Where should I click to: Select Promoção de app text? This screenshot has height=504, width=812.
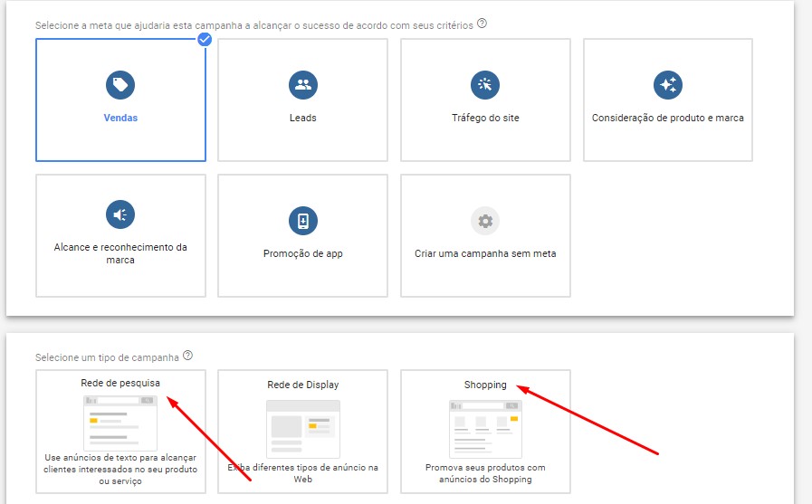(303, 253)
